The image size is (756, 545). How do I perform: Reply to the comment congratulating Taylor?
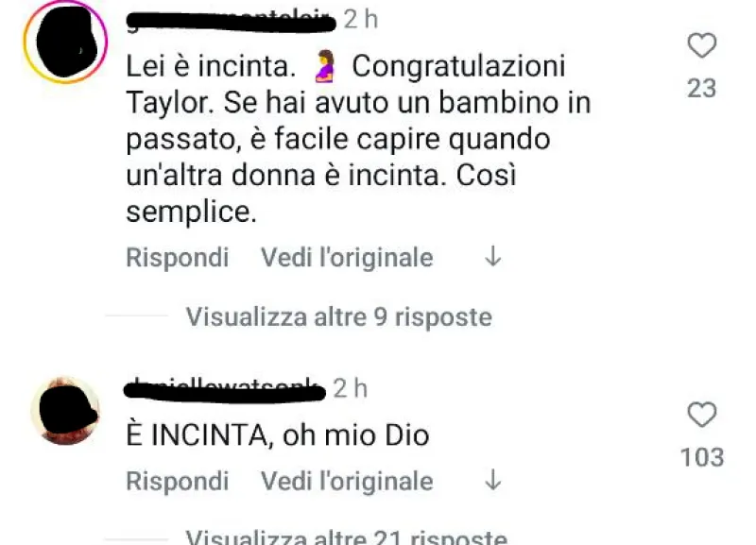tap(178, 257)
